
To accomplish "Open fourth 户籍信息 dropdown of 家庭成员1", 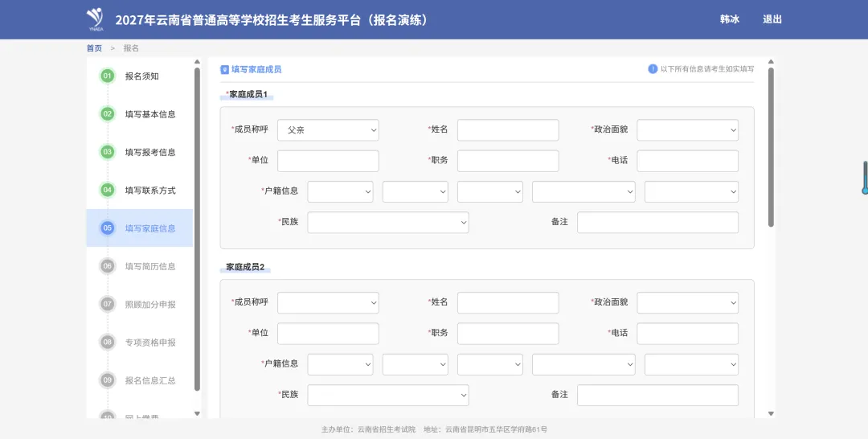I will click(583, 191).
